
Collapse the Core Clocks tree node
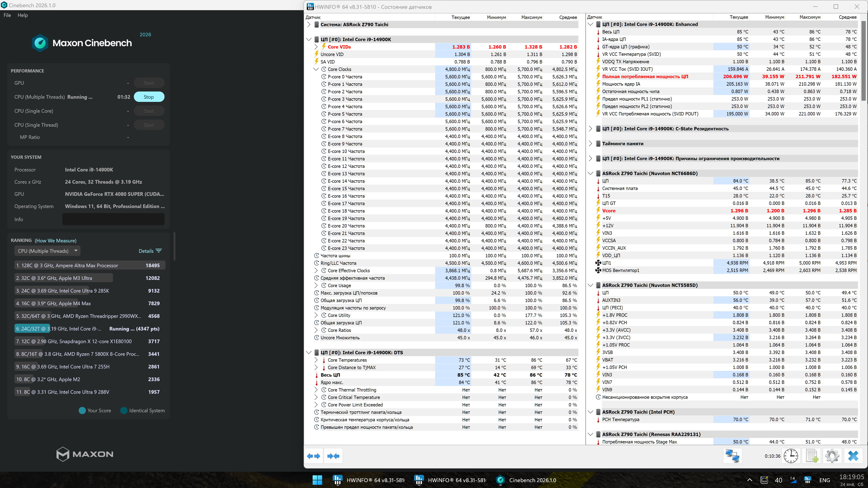[x=316, y=69]
